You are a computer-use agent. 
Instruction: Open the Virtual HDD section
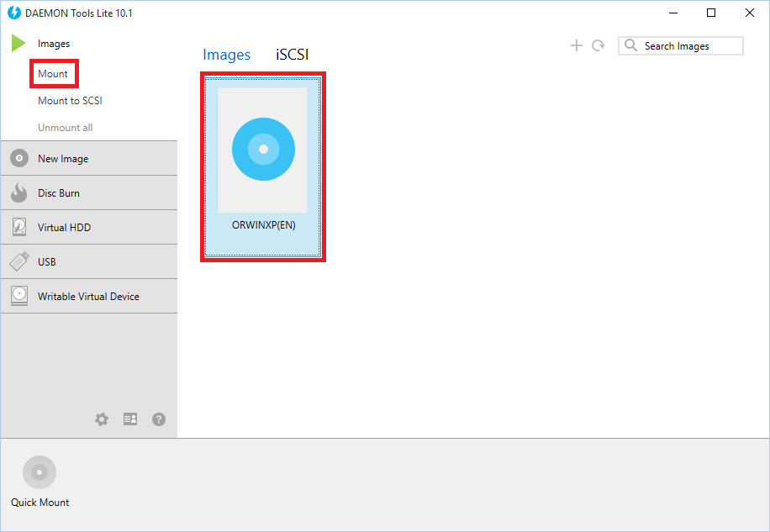(89, 227)
